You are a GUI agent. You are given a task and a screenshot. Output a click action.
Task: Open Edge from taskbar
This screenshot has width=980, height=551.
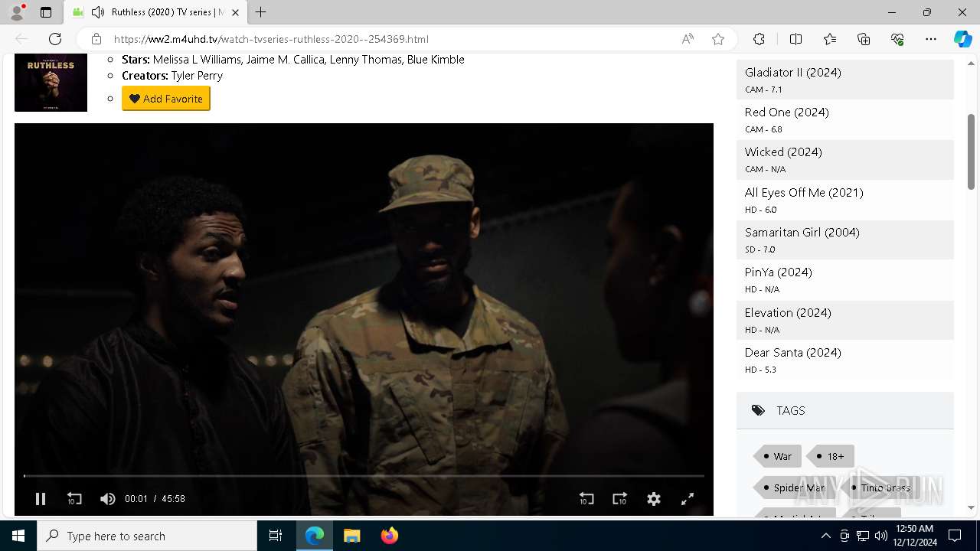(x=315, y=536)
